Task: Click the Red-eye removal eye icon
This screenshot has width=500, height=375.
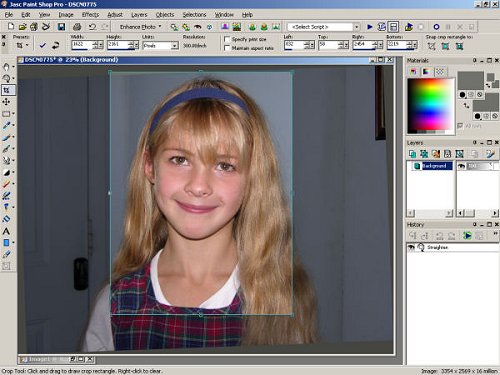Action: (198, 27)
